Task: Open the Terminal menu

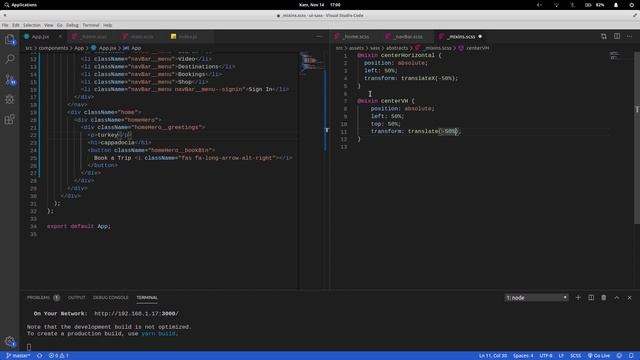Action: (91, 25)
